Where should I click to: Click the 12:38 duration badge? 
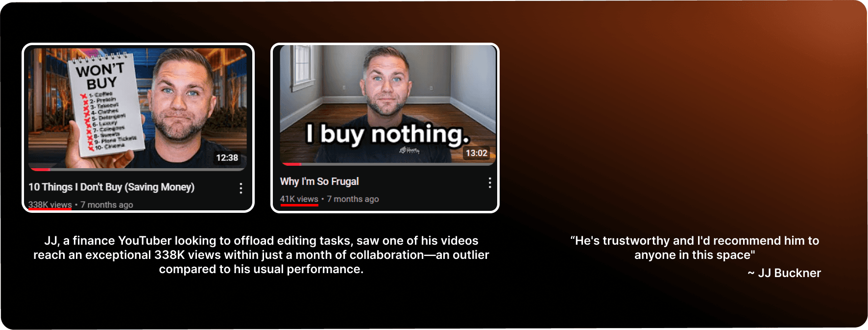pos(227,158)
